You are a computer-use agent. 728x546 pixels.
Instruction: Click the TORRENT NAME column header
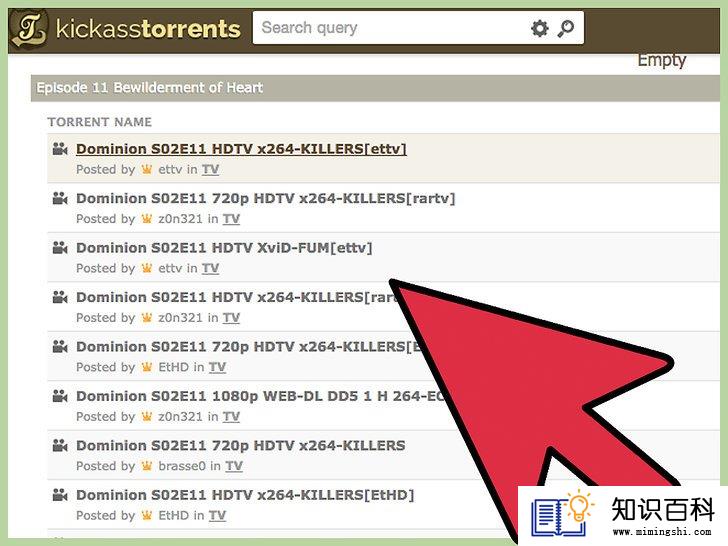tap(99, 122)
